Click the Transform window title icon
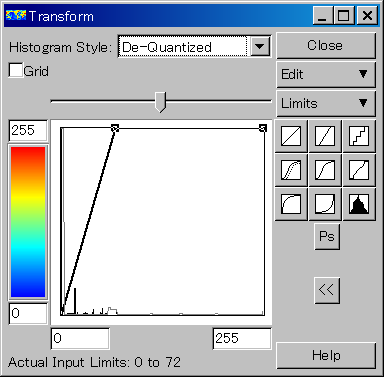This screenshot has width=384, height=377. (x=16, y=15)
